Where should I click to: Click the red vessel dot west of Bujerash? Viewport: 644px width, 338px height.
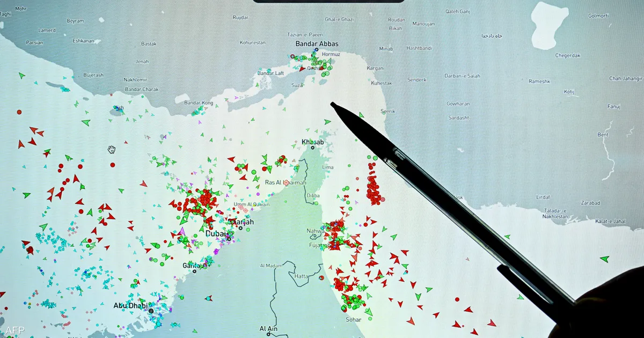19,112
